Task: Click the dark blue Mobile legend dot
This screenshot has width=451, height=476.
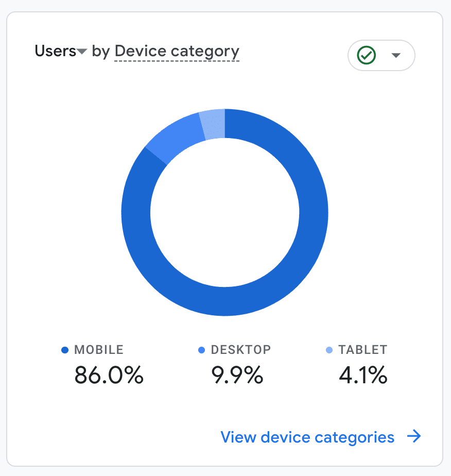Action: [x=65, y=350]
